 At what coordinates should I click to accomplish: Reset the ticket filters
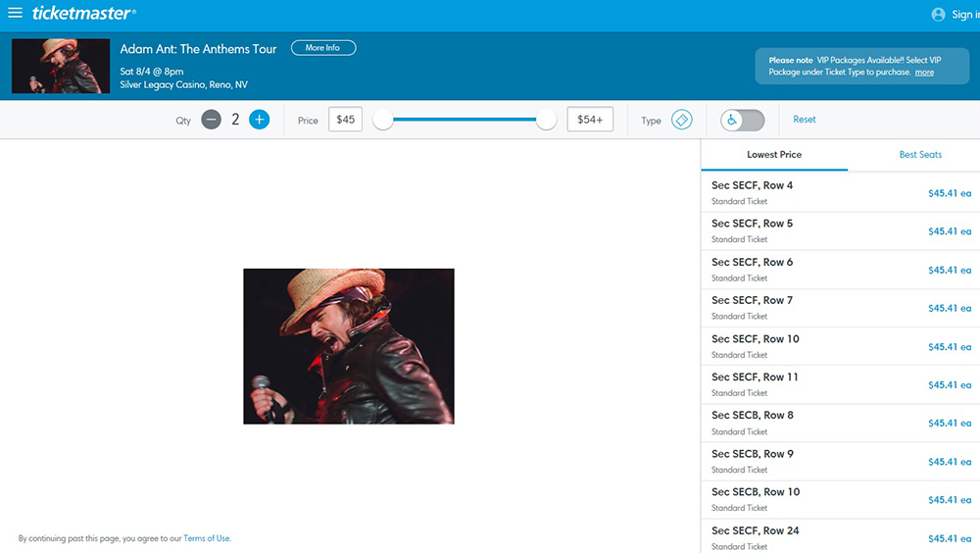804,120
